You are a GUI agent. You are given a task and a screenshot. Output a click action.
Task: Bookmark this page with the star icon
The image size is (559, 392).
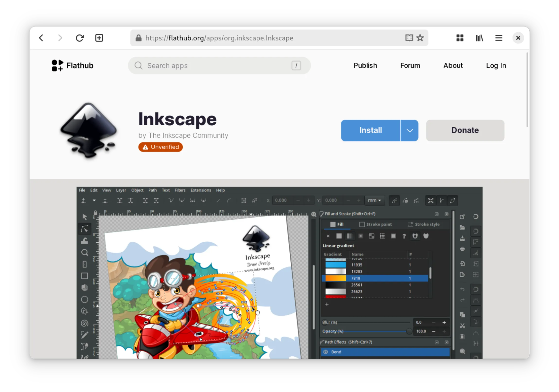click(420, 38)
